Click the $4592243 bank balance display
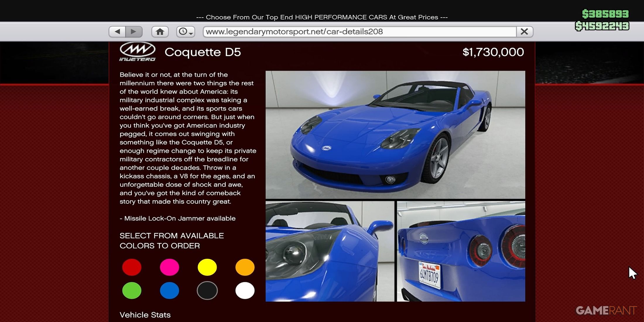This screenshot has height=322, width=644. [602, 26]
